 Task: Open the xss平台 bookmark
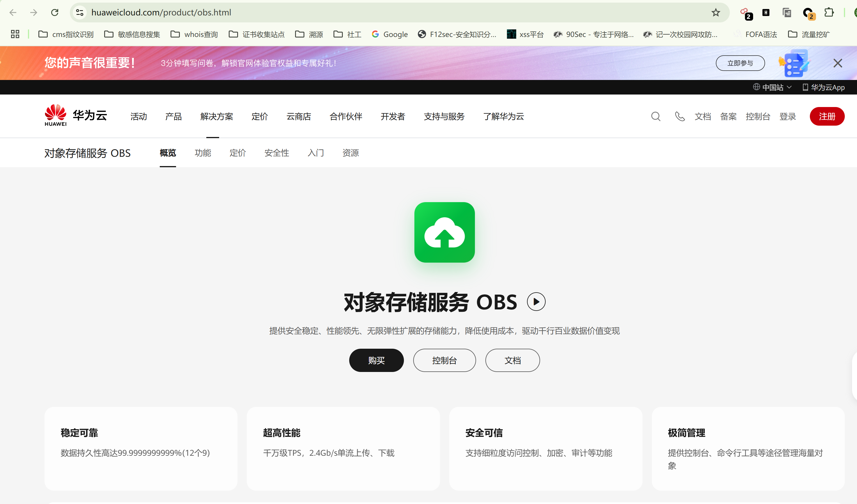525,34
